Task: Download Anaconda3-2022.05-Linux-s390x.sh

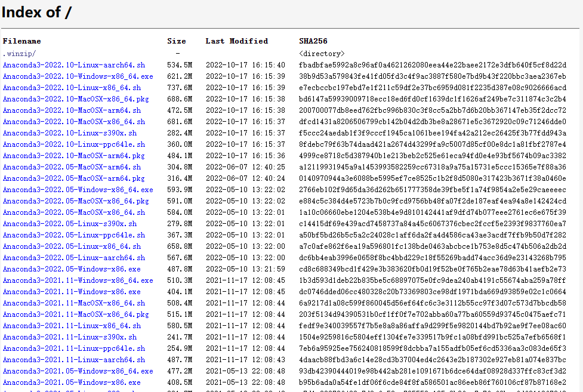Action: click(x=70, y=224)
